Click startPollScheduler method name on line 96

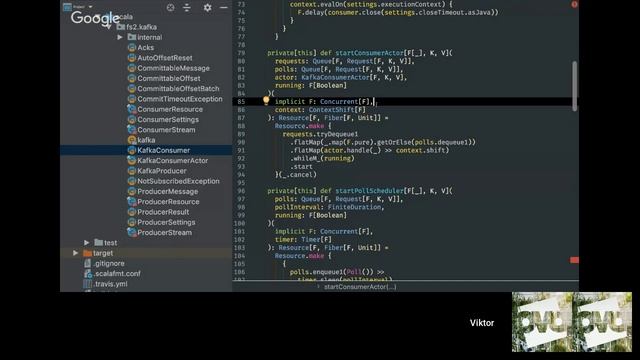pos(369,191)
